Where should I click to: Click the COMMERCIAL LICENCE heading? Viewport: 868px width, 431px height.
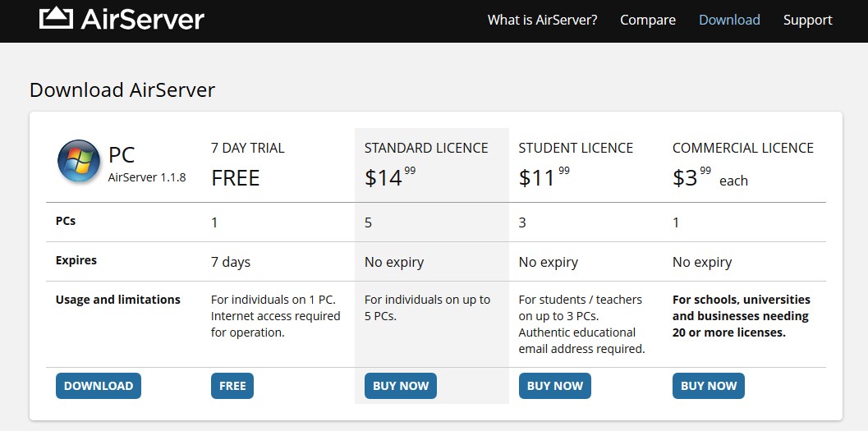click(x=742, y=148)
